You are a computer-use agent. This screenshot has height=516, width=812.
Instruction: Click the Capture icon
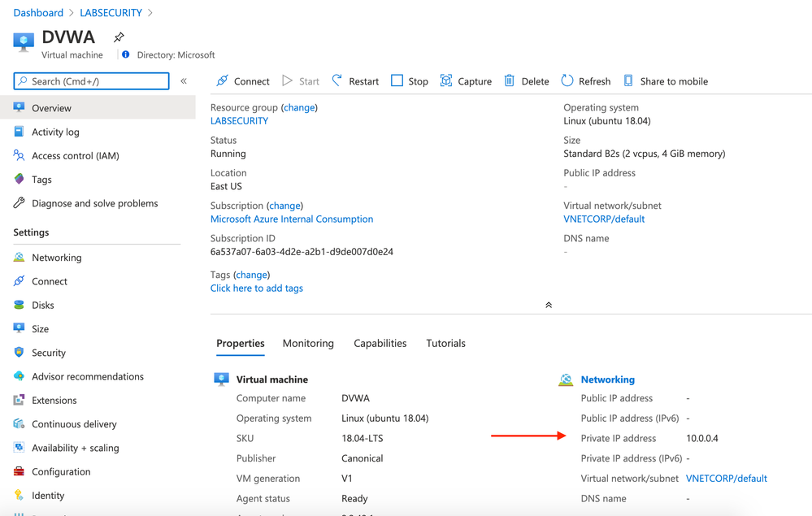click(x=446, y=80)
